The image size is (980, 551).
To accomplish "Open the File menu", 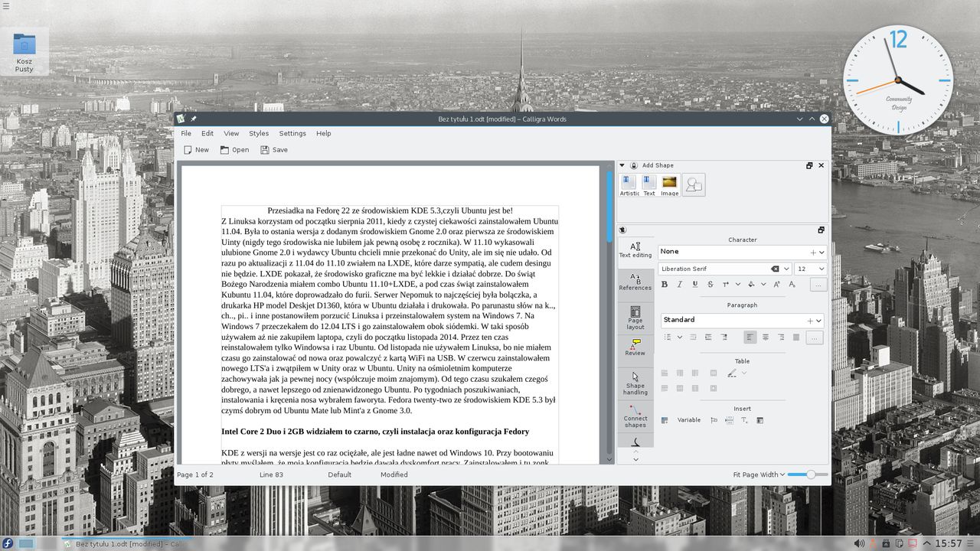I will [186, 133].
